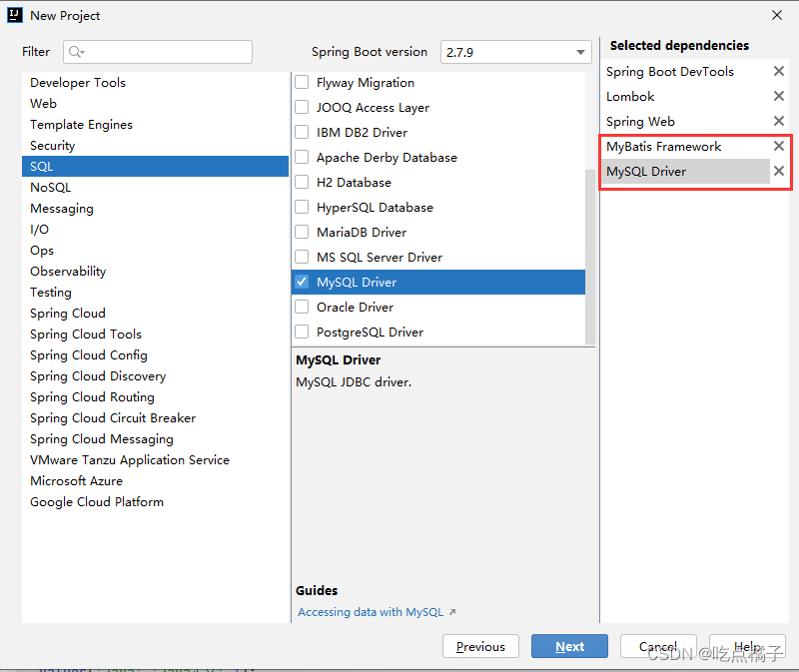Open Accessing data with MySQL guide
Screen dimensions: 799x672
(x=371, y=612)
